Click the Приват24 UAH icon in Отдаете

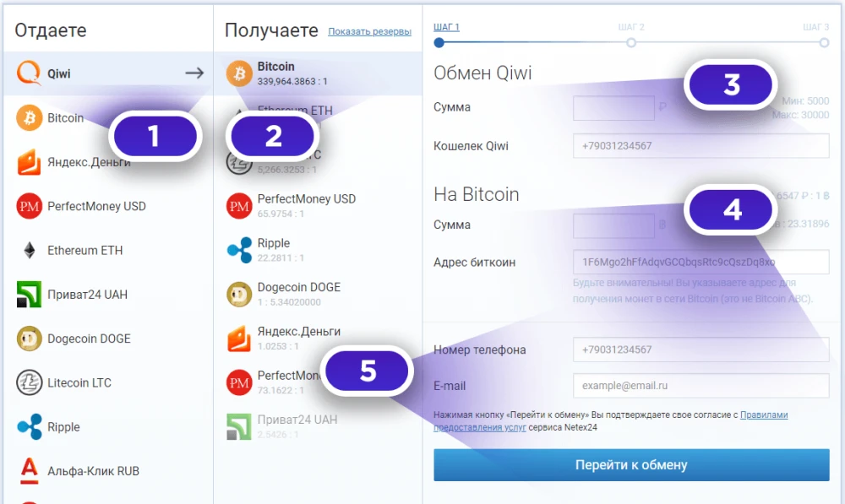(x=29, y=294)
